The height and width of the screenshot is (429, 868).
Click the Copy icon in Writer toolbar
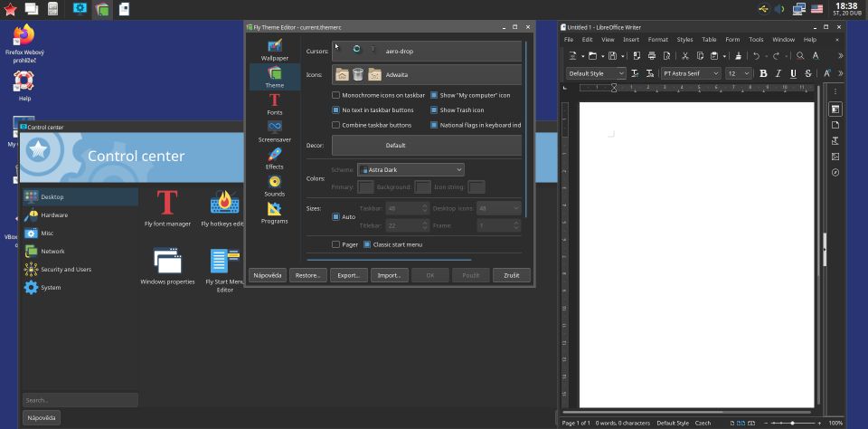click(700, 56)
